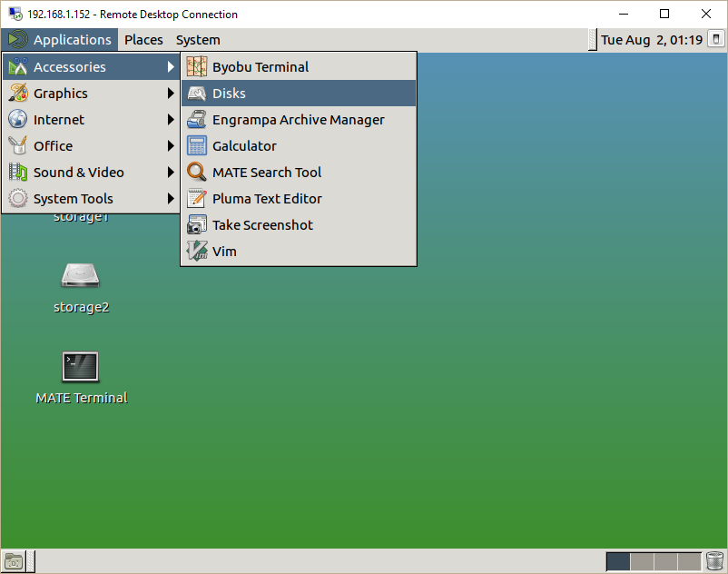Image resolution: width=728 pixels, height=574 pixels.
Task: Maximize the Remote Desktop Connection window
Action: pyautogui.click(x=664, y=14)
